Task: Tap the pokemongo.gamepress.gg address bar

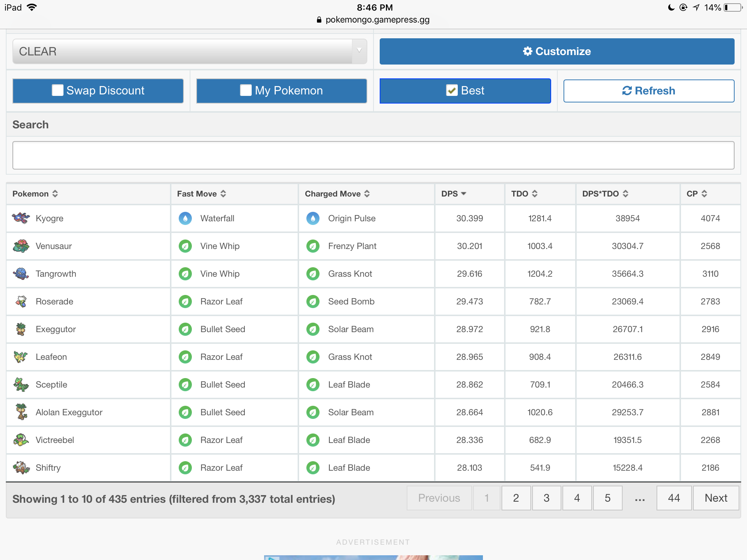Action: [x=373, y=20]
